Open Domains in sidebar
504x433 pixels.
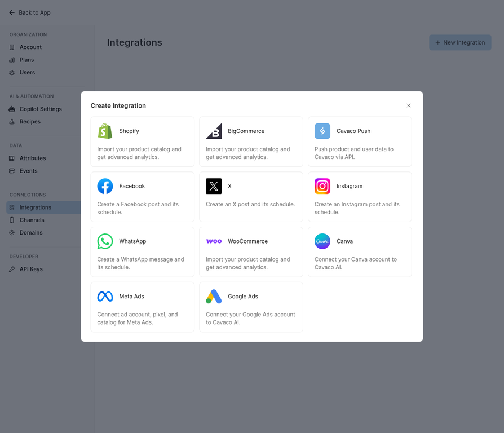coord(31,232)
